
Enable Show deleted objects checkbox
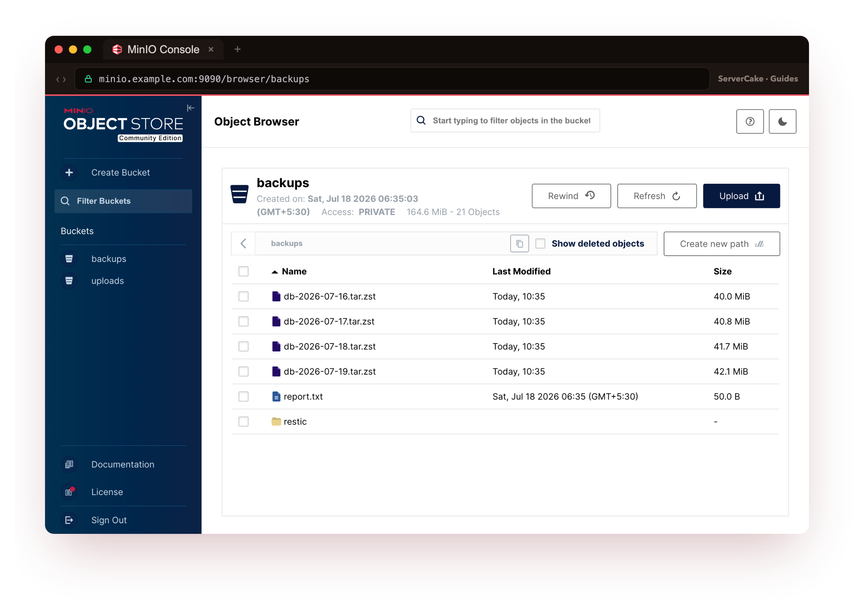541,243
